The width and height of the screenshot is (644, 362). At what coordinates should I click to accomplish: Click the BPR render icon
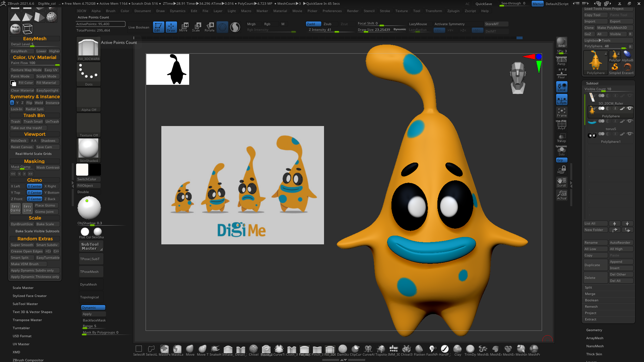point(561,43)
